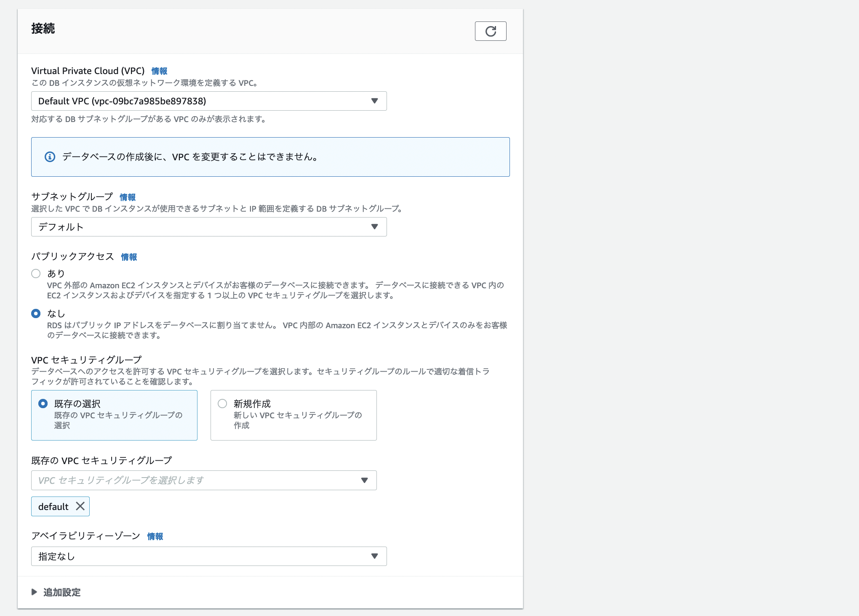859x616 pixels.
Task: Select あり for public access
Action: (x=36, y=273)
